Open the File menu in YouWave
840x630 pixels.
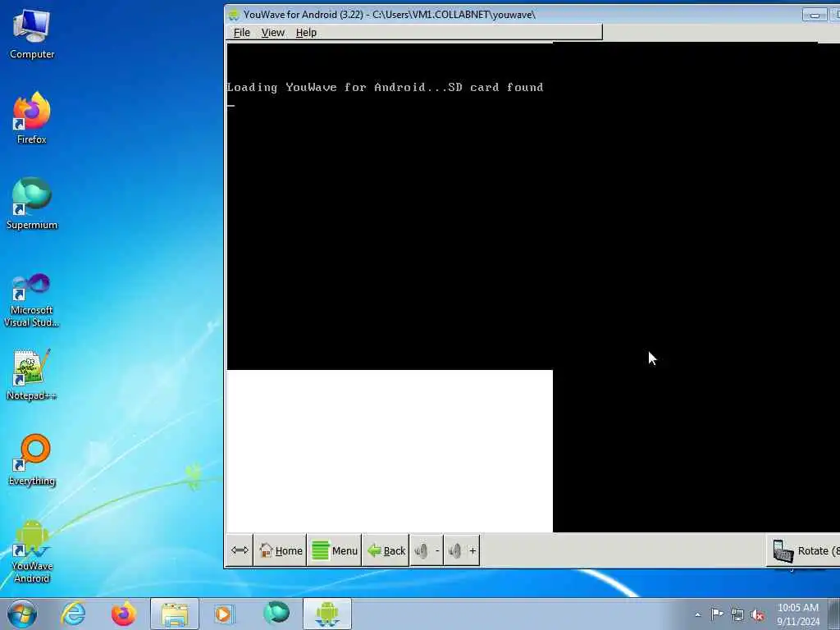pos(242,33)
